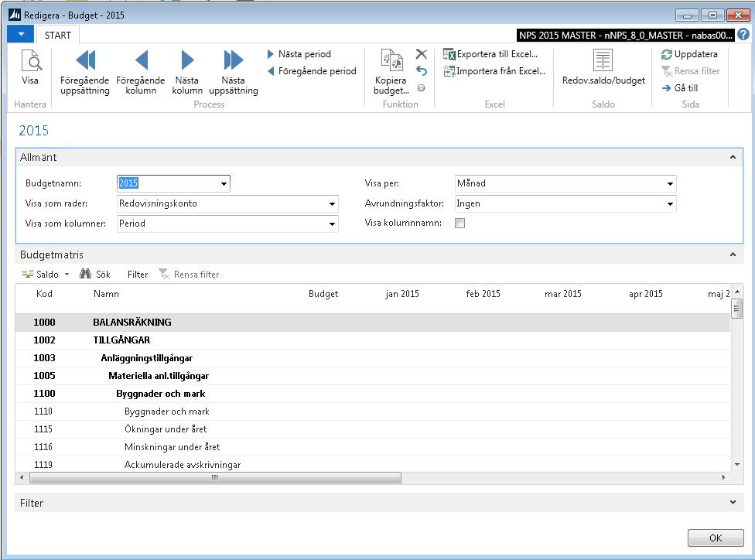This screenshot has width=755, height=560.
Task: Click the undo arrow icon in Funktion group
Action: [422, 71]
